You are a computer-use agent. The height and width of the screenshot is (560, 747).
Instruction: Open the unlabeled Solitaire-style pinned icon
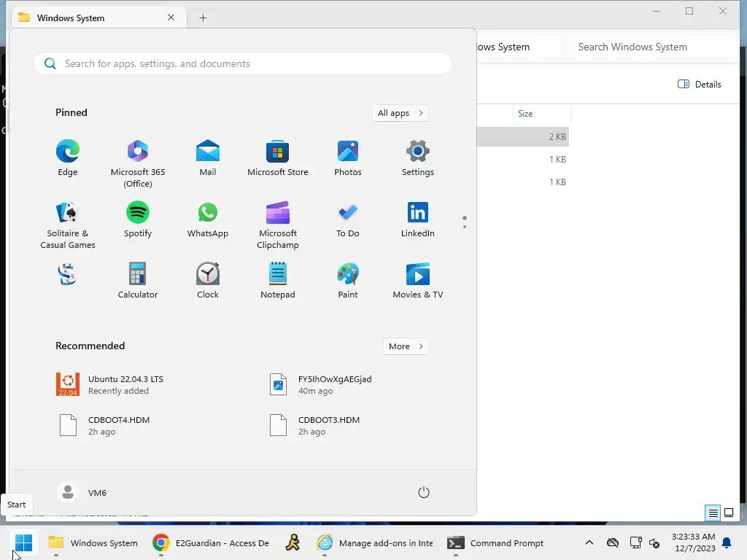click(x=67, y=274)
